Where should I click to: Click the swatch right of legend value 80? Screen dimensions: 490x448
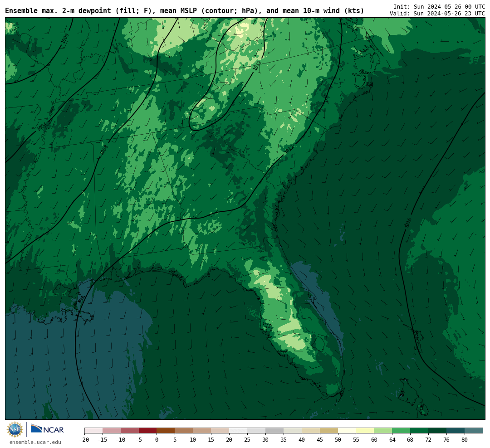pyautogui.click(x=474, y=430)
